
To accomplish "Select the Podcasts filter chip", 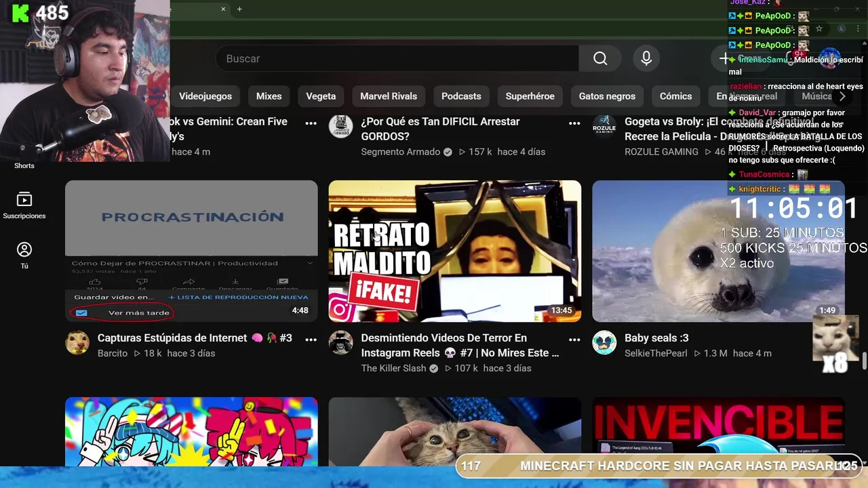I will coord(461,96).
